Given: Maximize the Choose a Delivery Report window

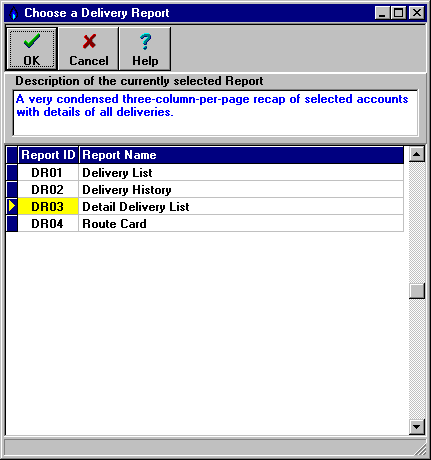Looking at the screenshot, I should pos(398,13).
